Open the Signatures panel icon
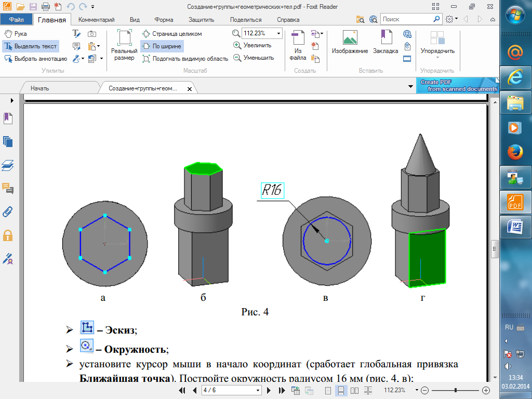 coord(8,259)
